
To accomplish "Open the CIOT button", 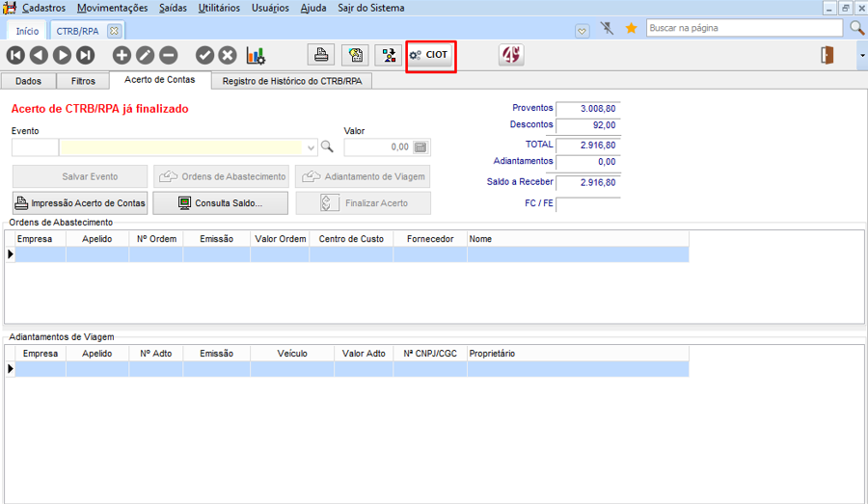I will [x=429, y=55].
